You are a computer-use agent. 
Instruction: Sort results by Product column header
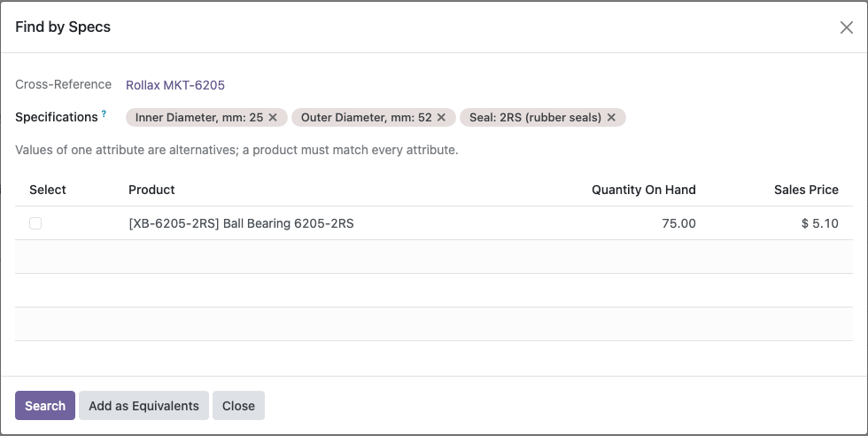(x=151, y=190)
